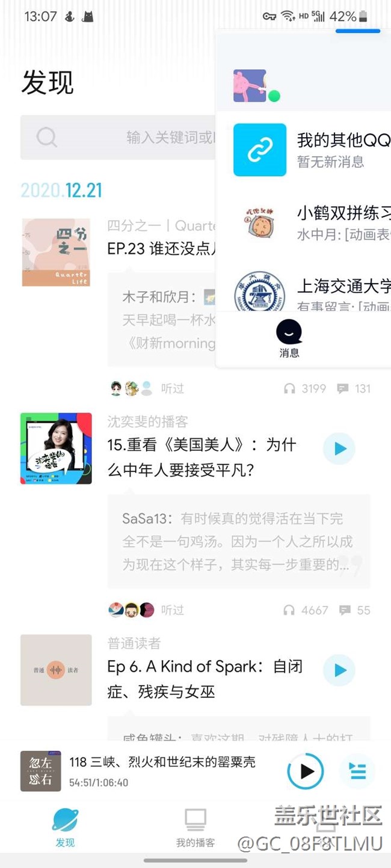Open the 四分之一 podcast cover

[x=56, y=252]
